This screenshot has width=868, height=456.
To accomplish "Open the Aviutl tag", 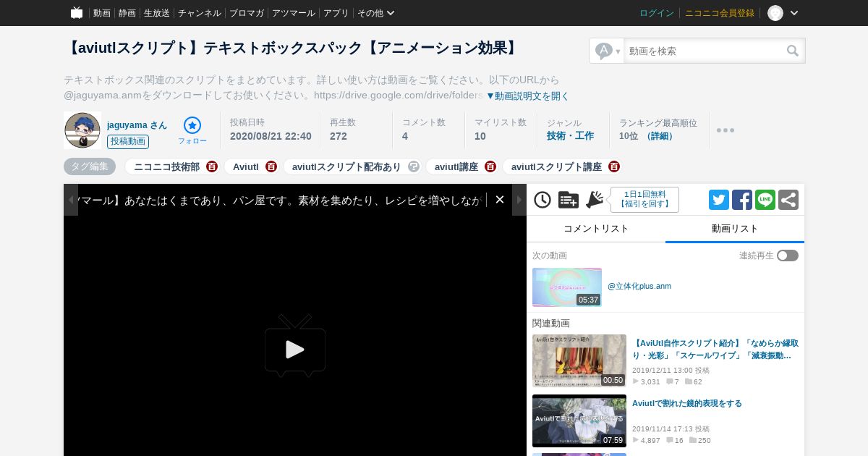I will 246,166.
